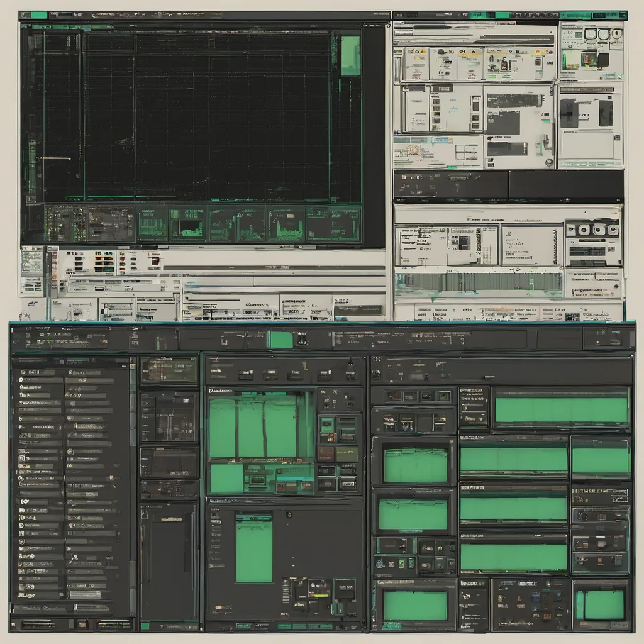644x644 pixels.
Task: Toggle the small green indicator at the bottom of the center column
Action: pyautogui.click(x=145, y=626)
